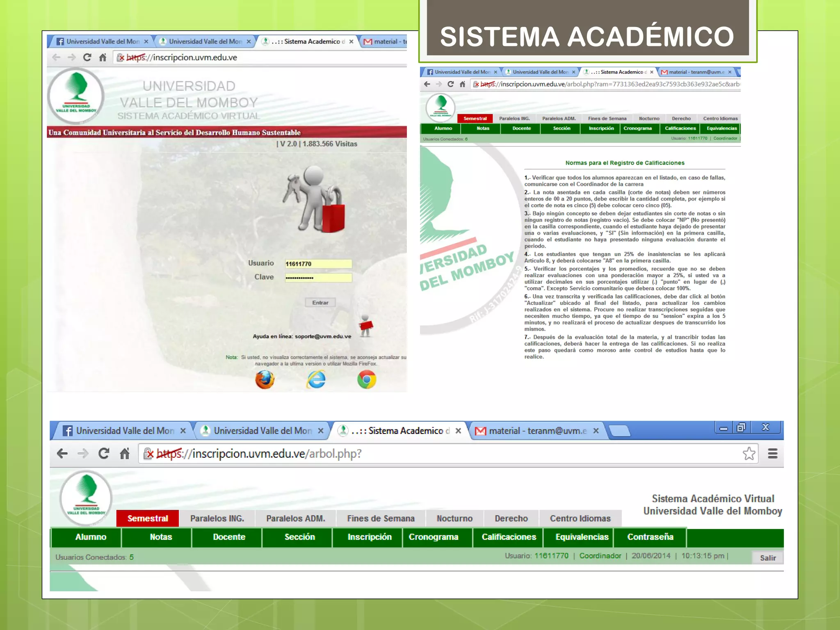
Task: Switch to Facebook Universidad tab in bottom browser
Action: click(x=125, y=431)
